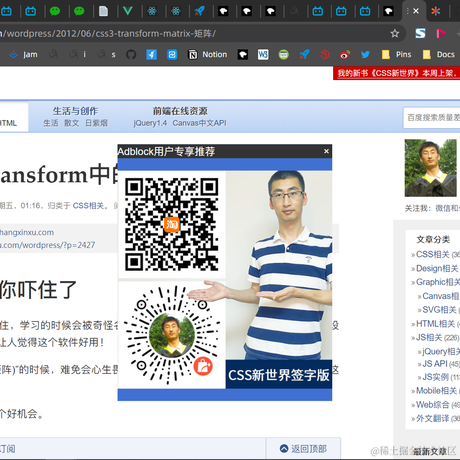Open the 微信和 follow link
Image resolution: width=460 pixels, height=460 pixels.
(448, 208)
